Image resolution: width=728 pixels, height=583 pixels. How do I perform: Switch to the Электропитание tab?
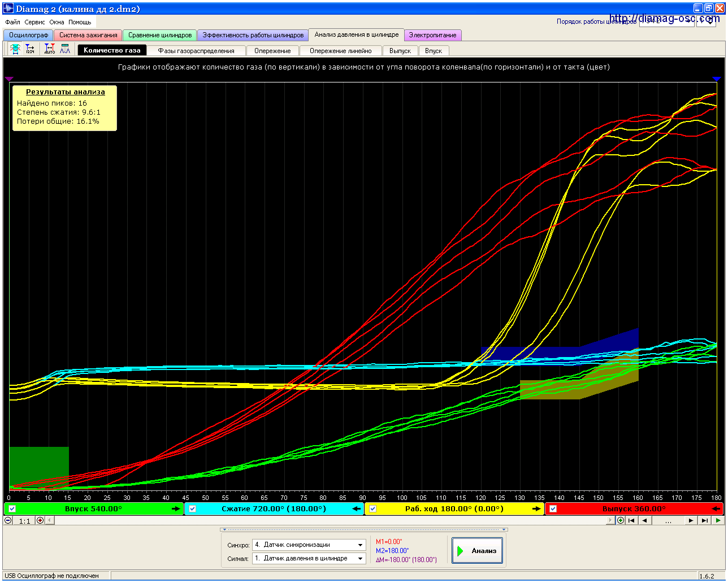point(433,35)
